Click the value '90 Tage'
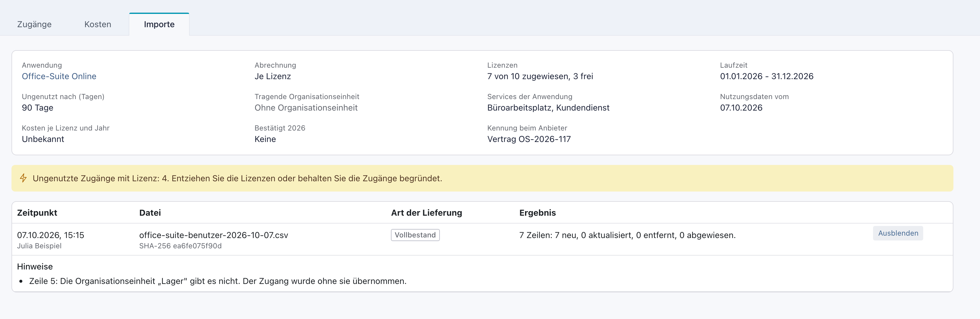Image resolution: width=980 pixels, height=319 pixels. 37,108
